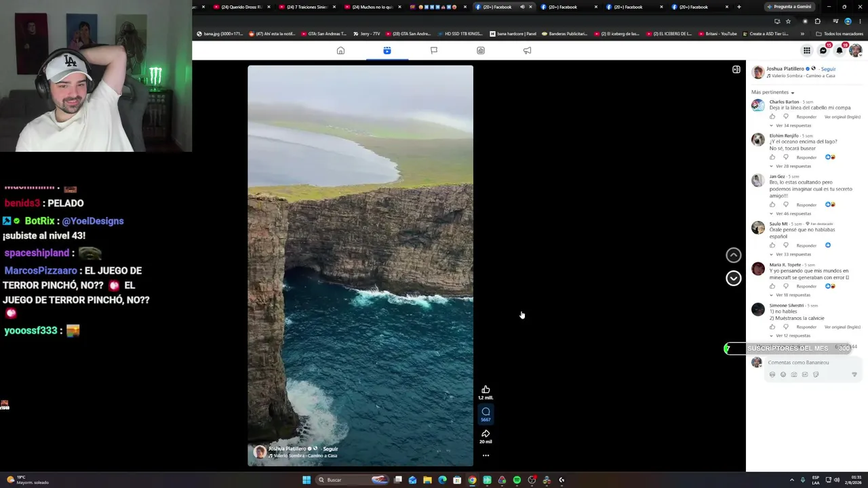Show hidden bookmarks overflow chevron
The height and width of the screenshot is (488, 868).
pos(802,33)
